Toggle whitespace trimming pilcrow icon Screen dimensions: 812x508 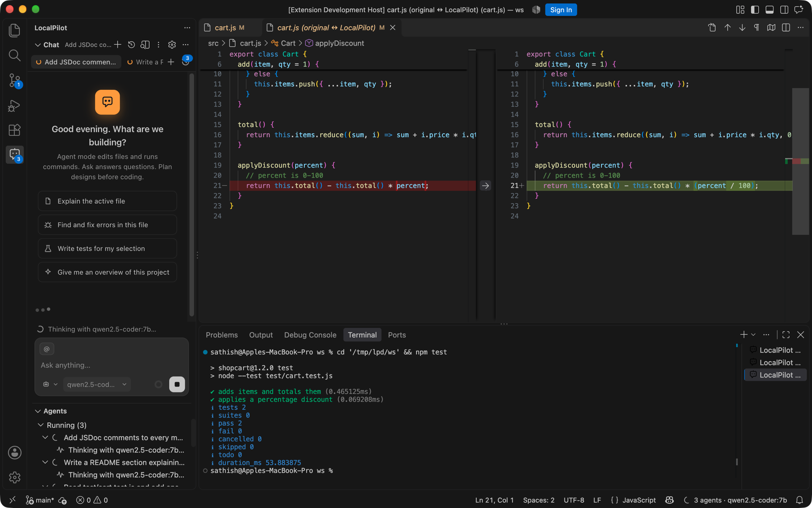tap(757, 28)
